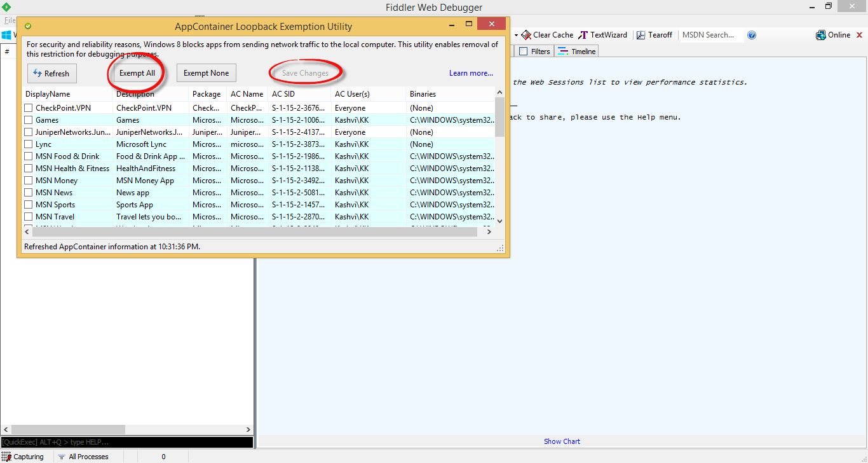Click Everyone in CheckPoint.VPN row
This screenshot has width=868, height=463.
[x=350, y=108]
